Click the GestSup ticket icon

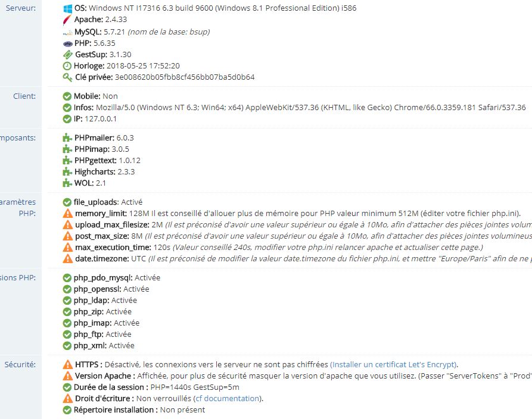[68, 55]
